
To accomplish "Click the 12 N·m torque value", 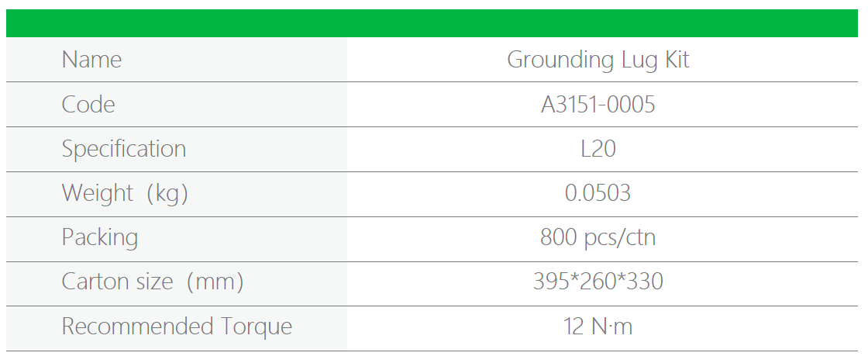I will pos(598,327).
